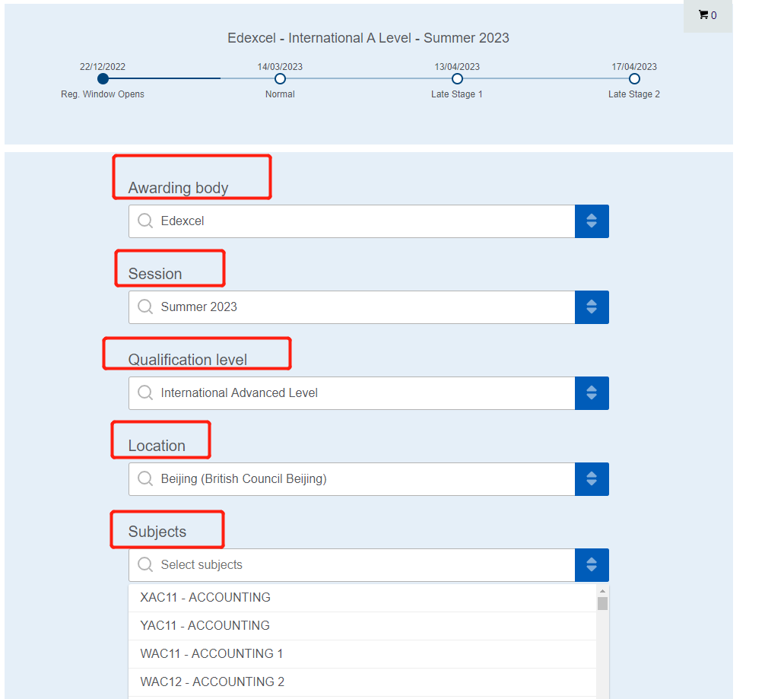This screenshot has height=699, width=784.
Task: Click the Qualification level label
Action: click(x=188, y=360)
